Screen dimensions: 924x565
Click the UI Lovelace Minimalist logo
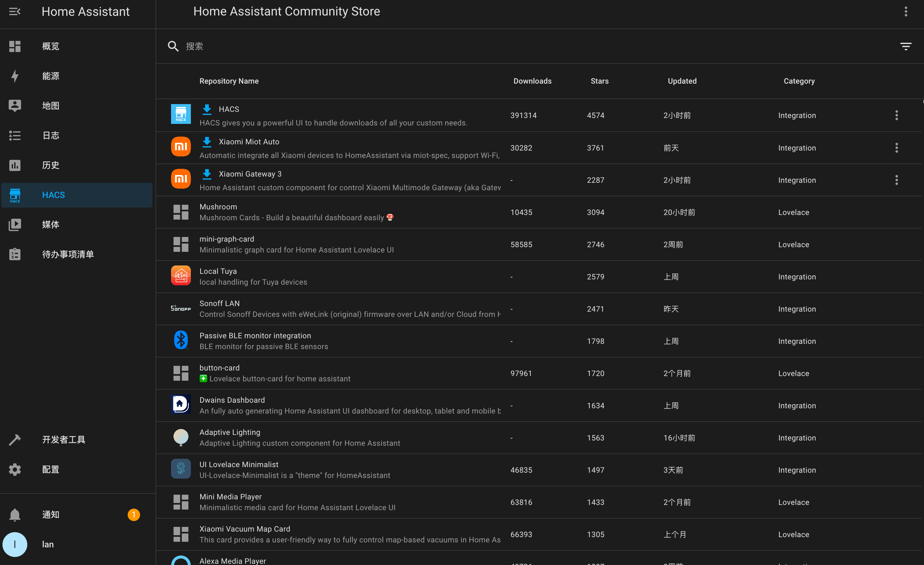[181, 469]
